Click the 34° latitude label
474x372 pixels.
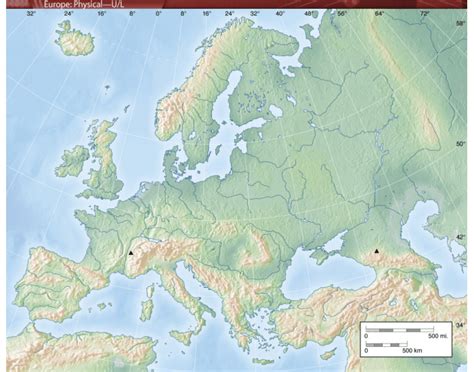click(x=460, y=325)
